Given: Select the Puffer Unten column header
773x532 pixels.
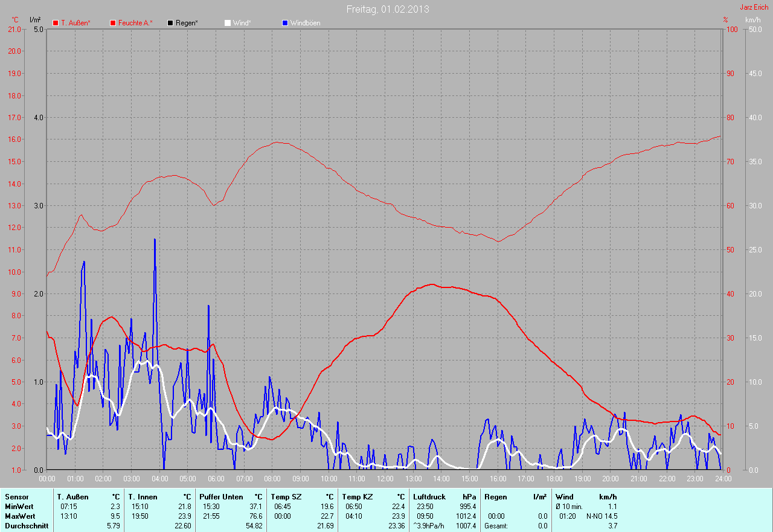Looking at the screenshot, I should (221, 497).
